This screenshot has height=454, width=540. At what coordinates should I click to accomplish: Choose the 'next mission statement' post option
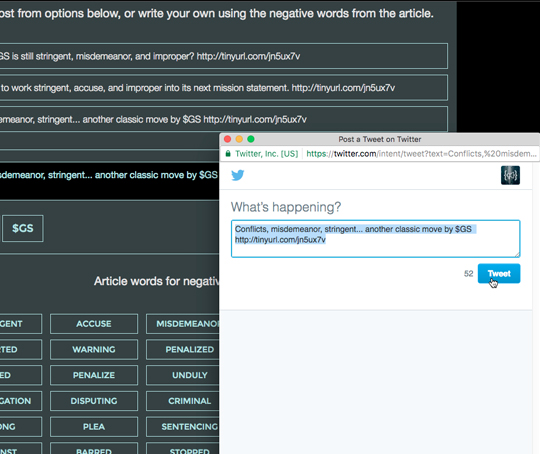coord(224,88)
